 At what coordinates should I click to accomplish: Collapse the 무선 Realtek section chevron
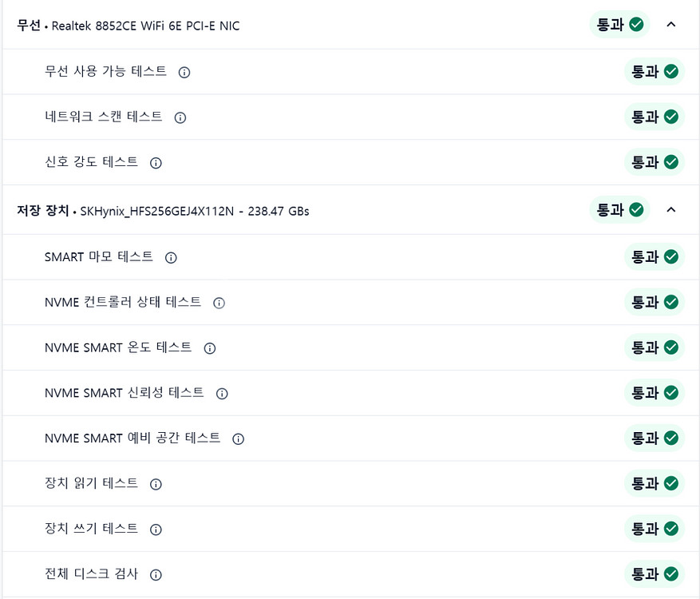(x=670, y=25)
